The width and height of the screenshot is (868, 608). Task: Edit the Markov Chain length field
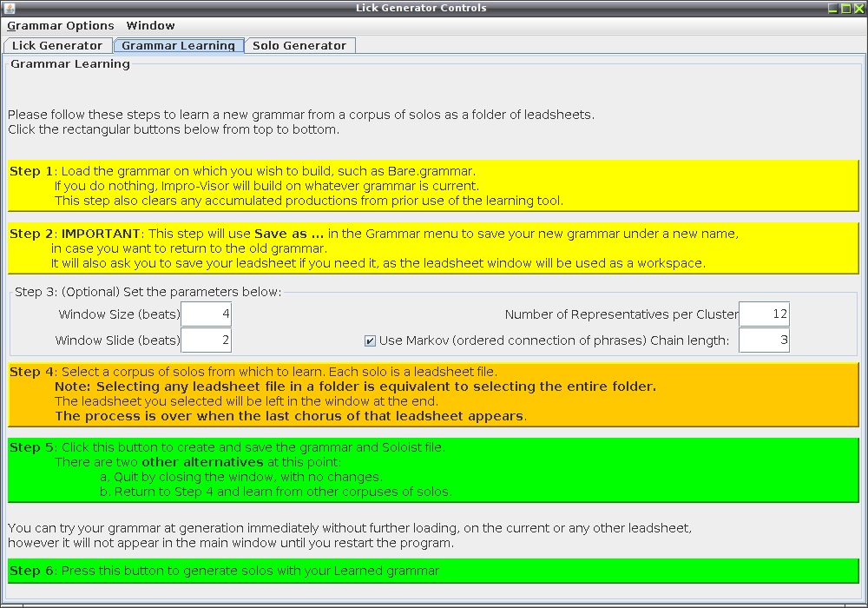tap(765, 340)
